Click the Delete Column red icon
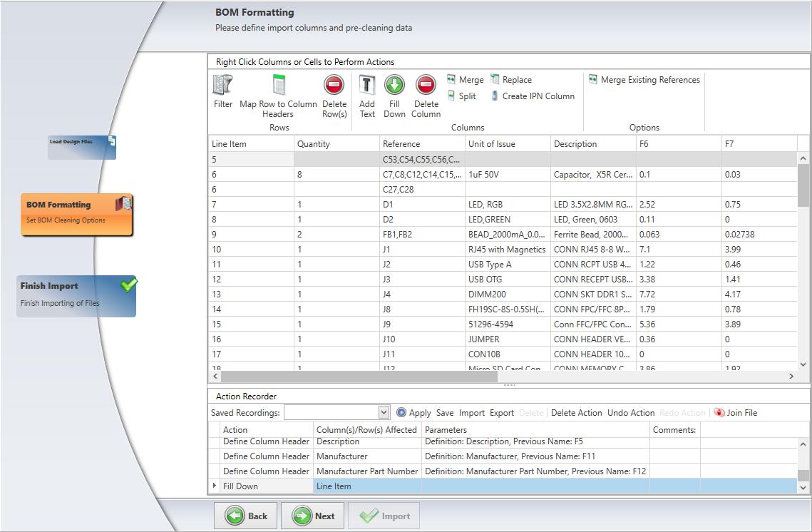 tap(426, 86)
